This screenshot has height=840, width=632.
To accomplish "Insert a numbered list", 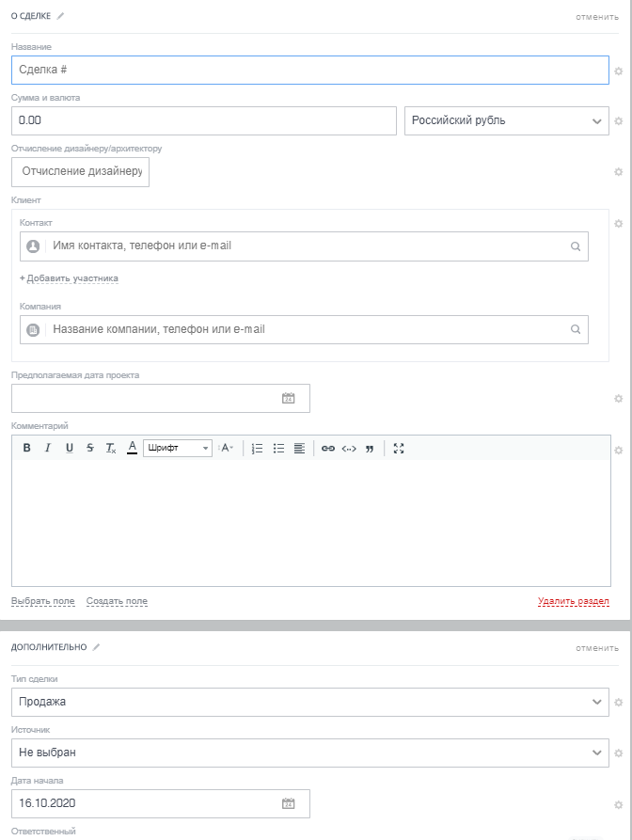I will 257,449.
